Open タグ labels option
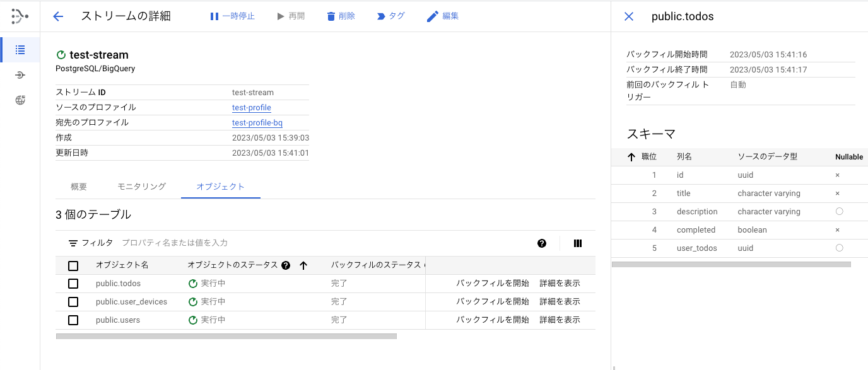Viewport: 868px width, 370px height. pyautogui.click(x=390, y=16)
